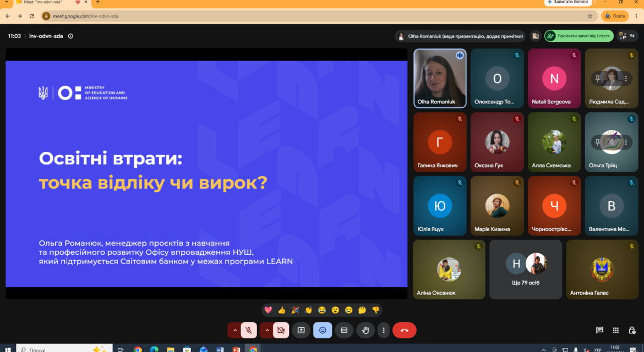Open the 'Ще 79 осіб' tile

pos(526,269)
